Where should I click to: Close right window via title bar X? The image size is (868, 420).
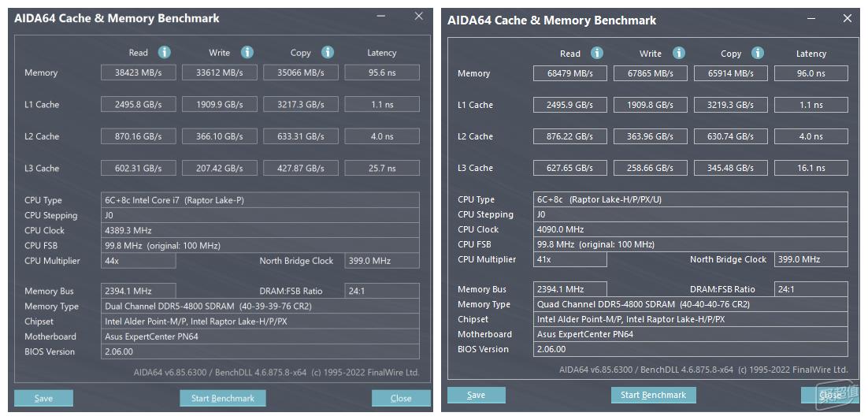tap(848, 18)
